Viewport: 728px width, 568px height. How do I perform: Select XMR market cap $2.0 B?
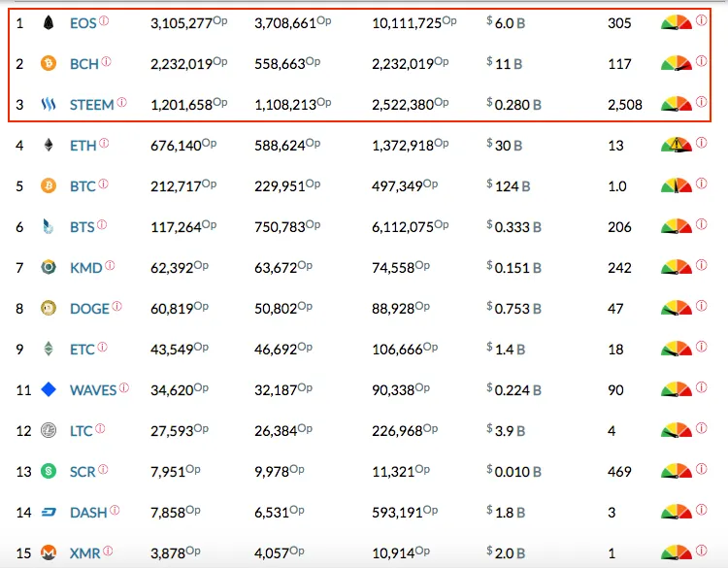pos(506,553)
